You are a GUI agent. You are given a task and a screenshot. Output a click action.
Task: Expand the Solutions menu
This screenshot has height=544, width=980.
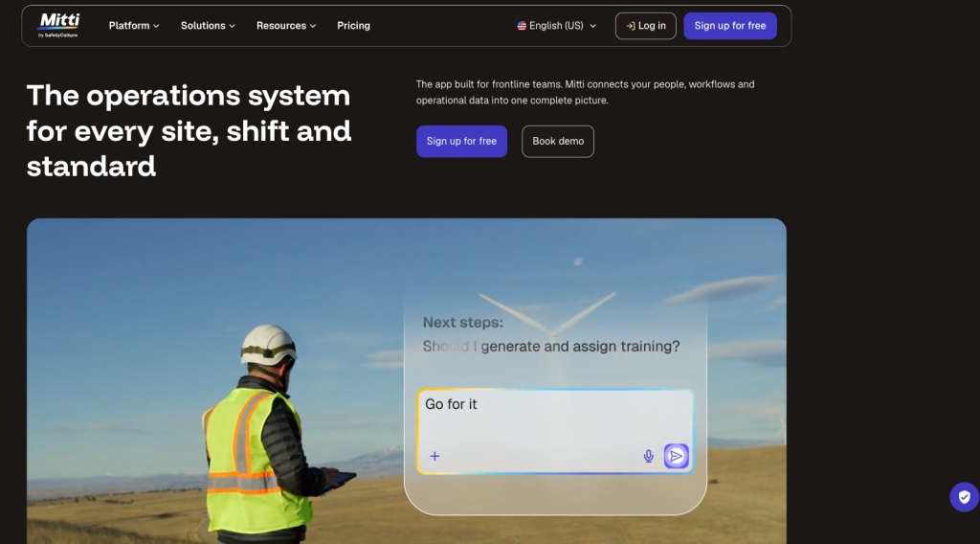pos(208,26)
